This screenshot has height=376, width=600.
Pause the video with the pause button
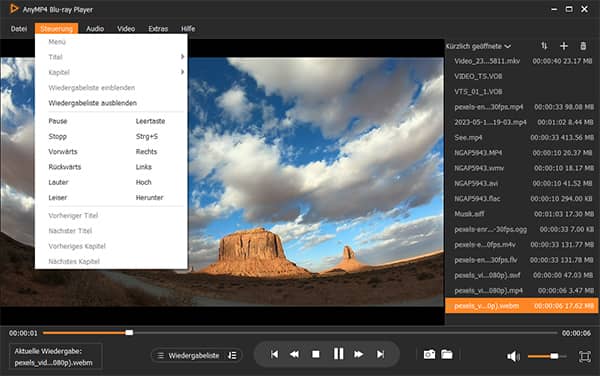(x=338, y=354)
